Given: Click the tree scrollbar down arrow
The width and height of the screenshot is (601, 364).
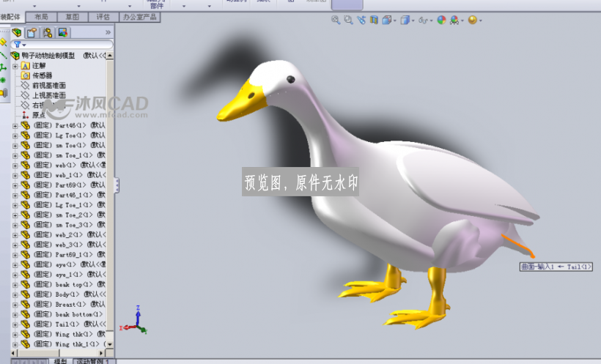Looking at the screenshot, I should (x=110, y=344).
